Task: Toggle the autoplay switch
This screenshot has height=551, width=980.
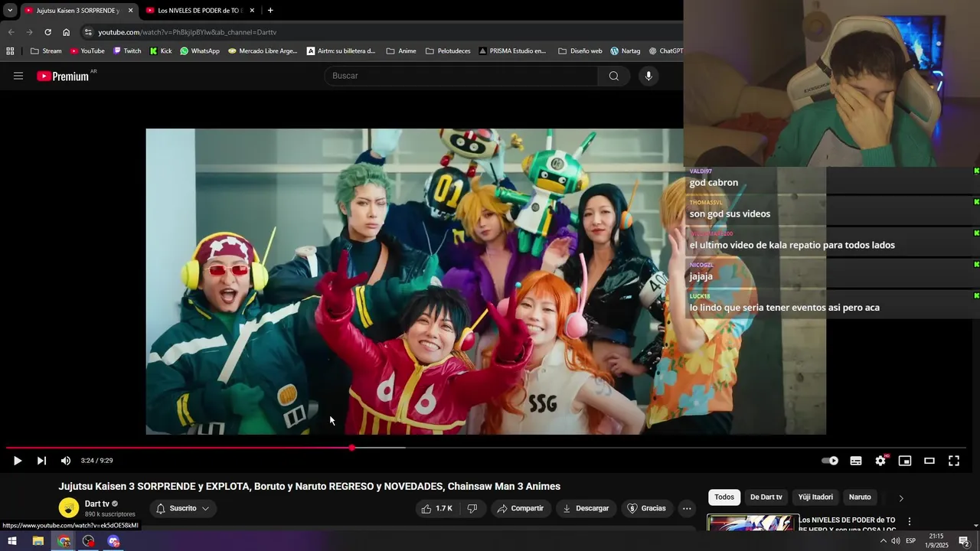Action: coord(830,461)
